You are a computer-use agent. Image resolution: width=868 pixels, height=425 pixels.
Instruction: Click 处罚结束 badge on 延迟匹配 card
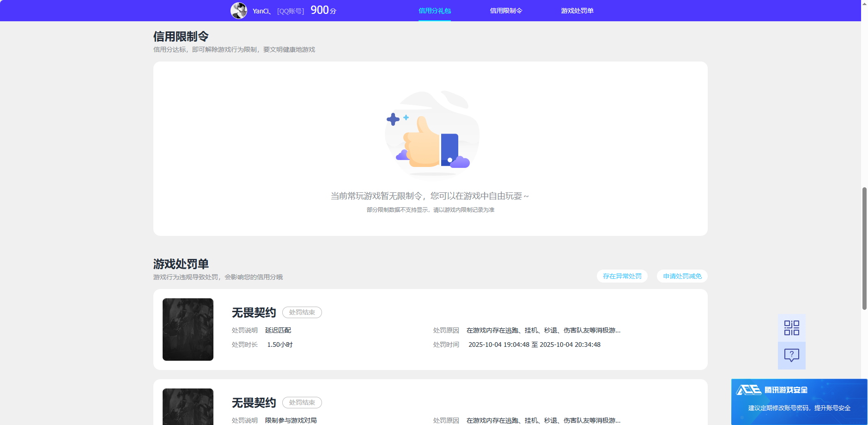tap(302, 313)
